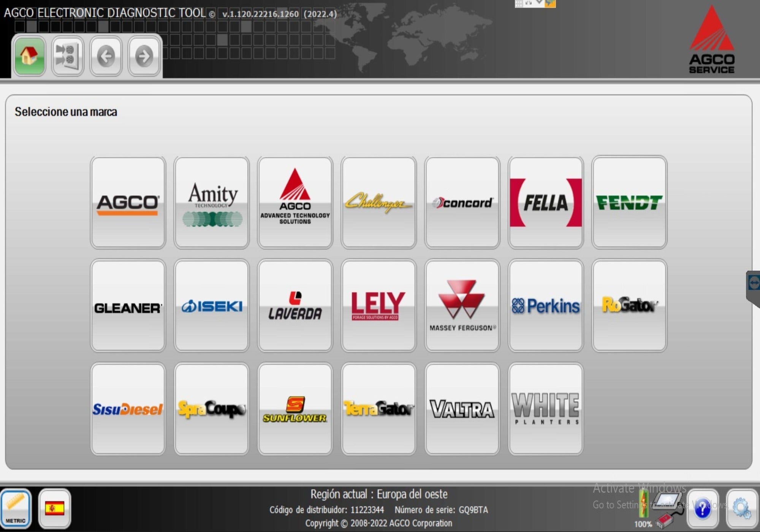
Task: Choose AGCO Advanced Technology Solutions tile
Action: (295, 203)
